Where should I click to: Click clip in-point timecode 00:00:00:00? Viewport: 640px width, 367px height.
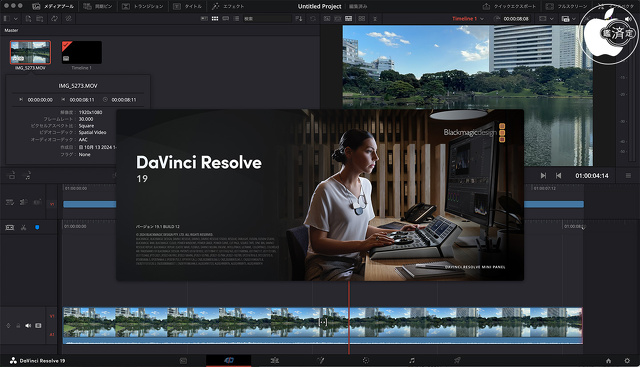(40, 100)
